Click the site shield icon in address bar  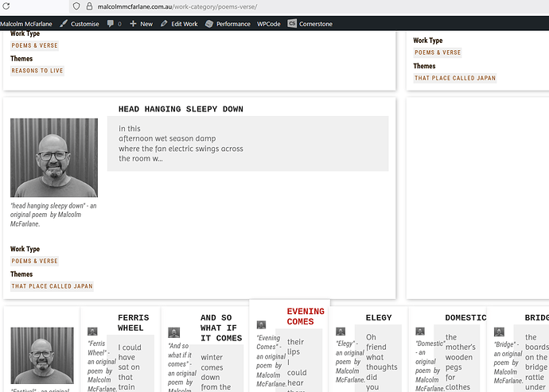[76, 6]
